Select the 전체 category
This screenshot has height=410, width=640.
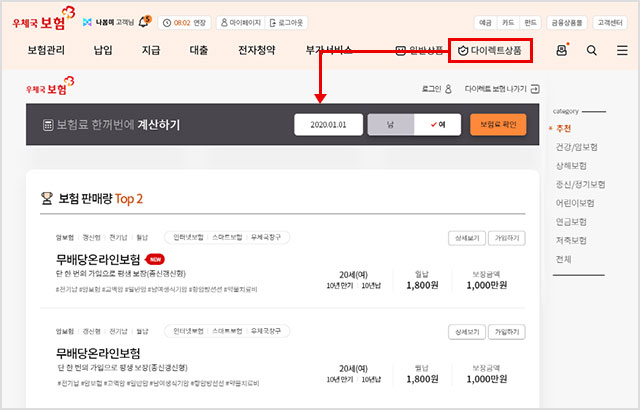coord(563,259)
